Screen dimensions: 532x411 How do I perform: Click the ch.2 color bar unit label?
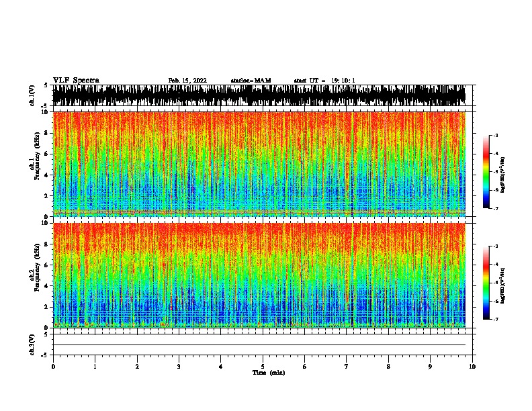point(503,286)
